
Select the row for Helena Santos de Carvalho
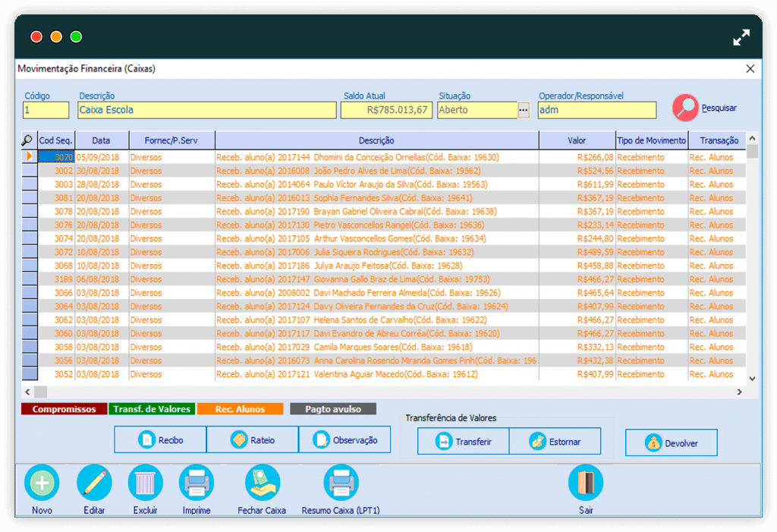383,320
